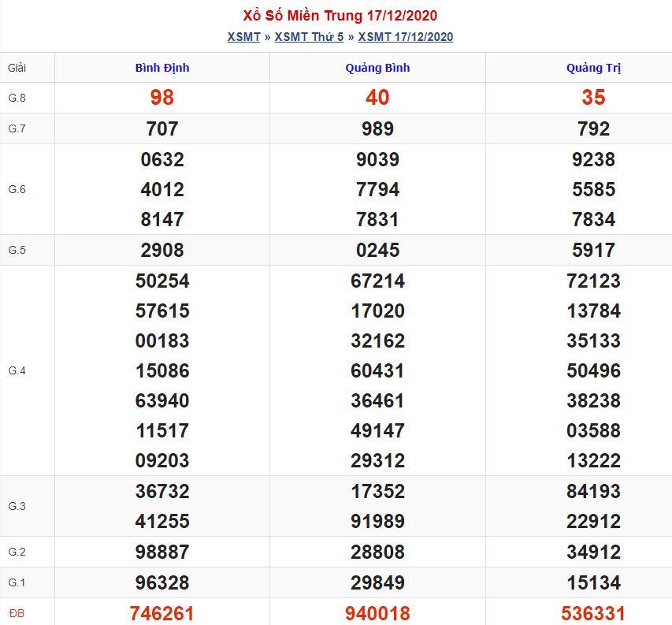Click G.4 number 00183
The width and height of the screenshot is (672, 625).
coord(162,340)
